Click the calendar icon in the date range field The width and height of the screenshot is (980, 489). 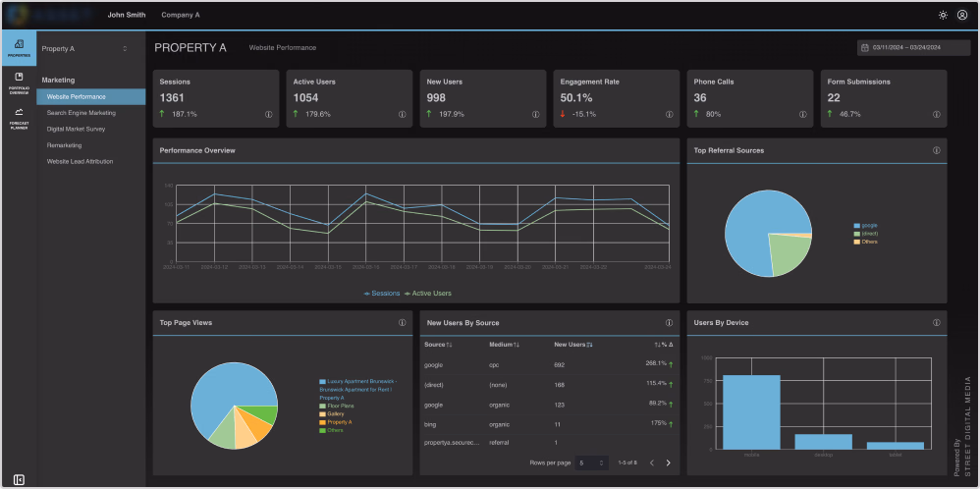(x=865, y=47)
